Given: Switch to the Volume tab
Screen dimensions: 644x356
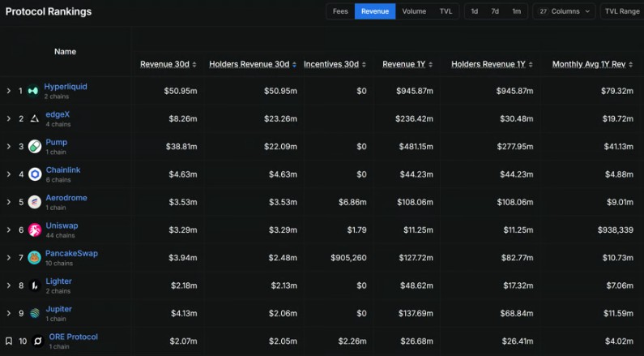Looking at the screenshot, I should 414,11.
